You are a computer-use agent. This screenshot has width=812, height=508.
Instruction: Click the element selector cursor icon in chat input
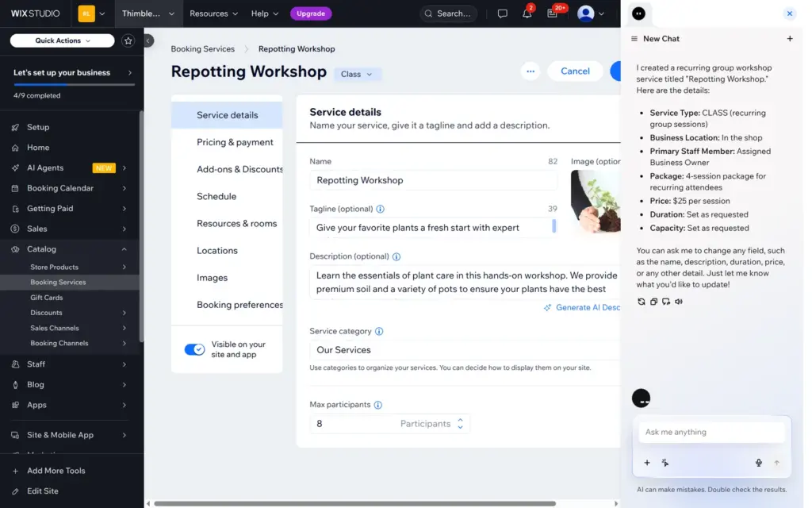click(x=665, y=463)
